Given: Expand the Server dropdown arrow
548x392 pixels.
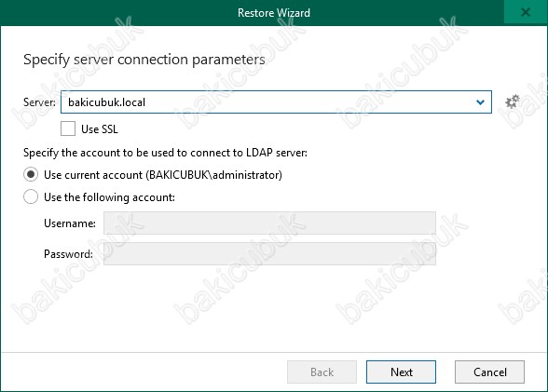Looking at the screenshot, I should 480,101.
